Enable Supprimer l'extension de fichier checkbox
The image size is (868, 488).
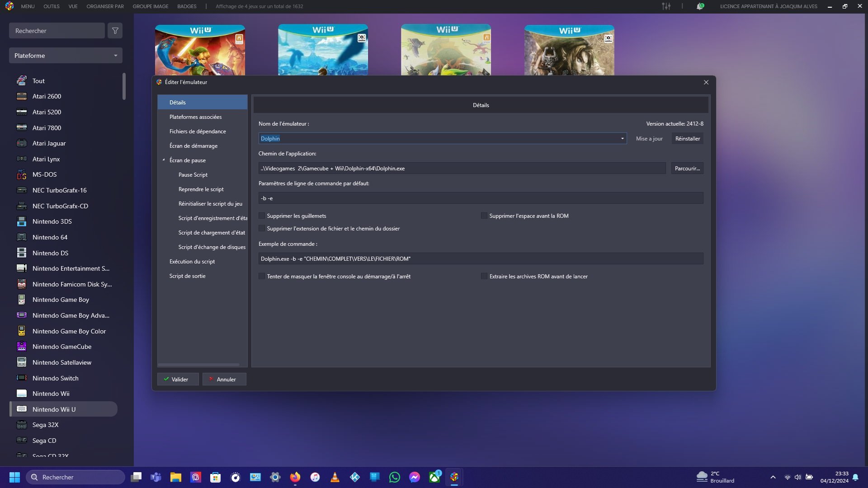pyautogui.click(x=262, y=229)
